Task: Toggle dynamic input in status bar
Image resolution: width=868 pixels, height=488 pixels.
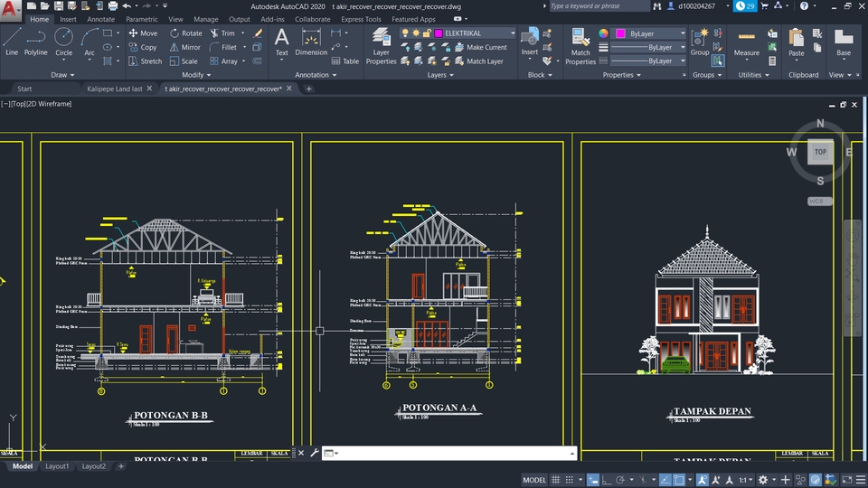Action: (x=592, y=480)
